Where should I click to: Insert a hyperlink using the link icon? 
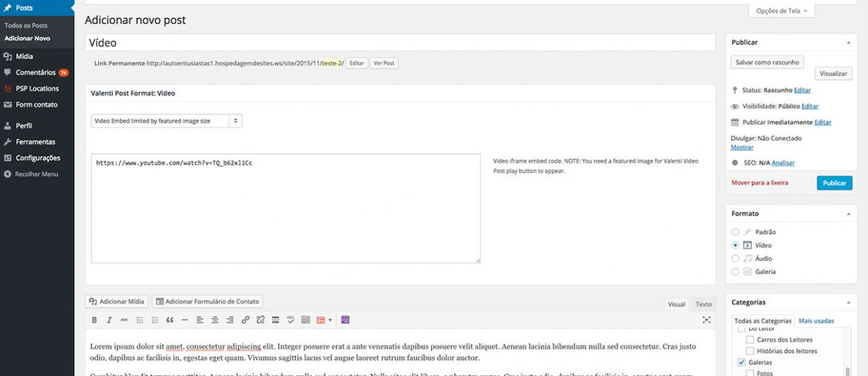pos(245,320)
